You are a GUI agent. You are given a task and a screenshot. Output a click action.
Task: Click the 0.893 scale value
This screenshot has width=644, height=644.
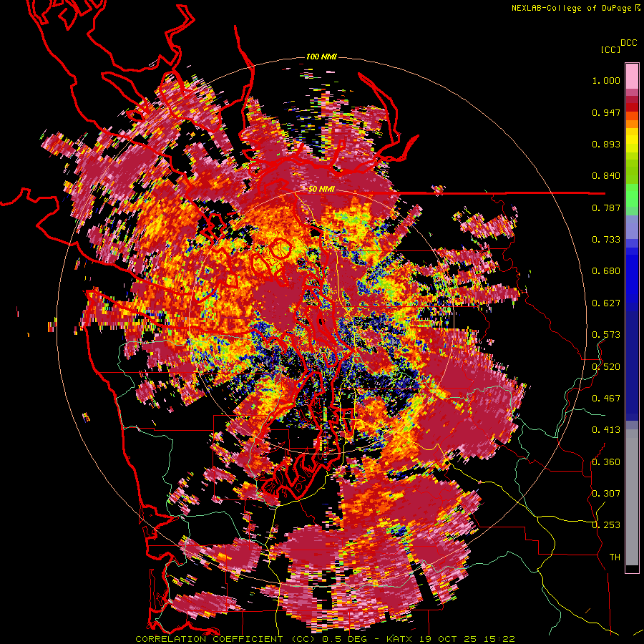click(x=606, y=144)
